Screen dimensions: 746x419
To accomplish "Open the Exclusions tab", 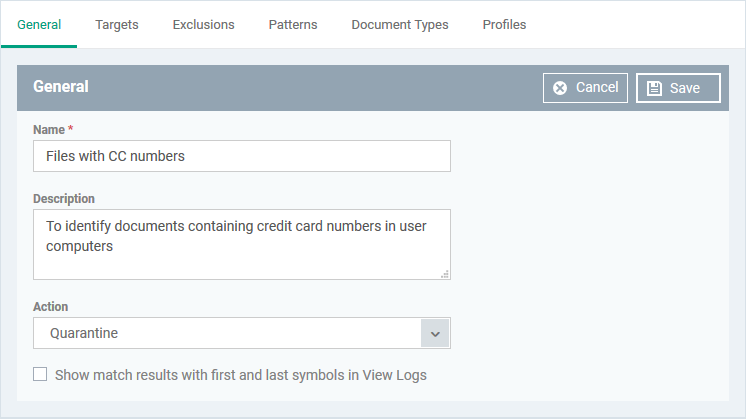I will click(204, 25).
